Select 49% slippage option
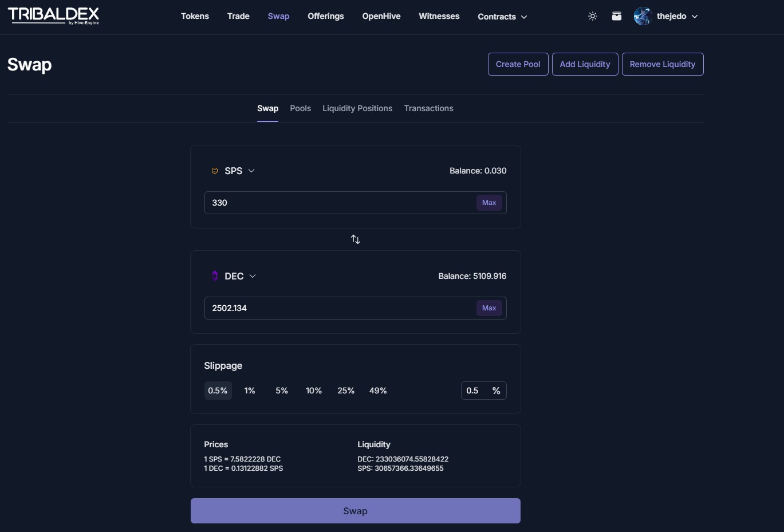The height and width of the screenshot is (532, 784). [378, 391]
